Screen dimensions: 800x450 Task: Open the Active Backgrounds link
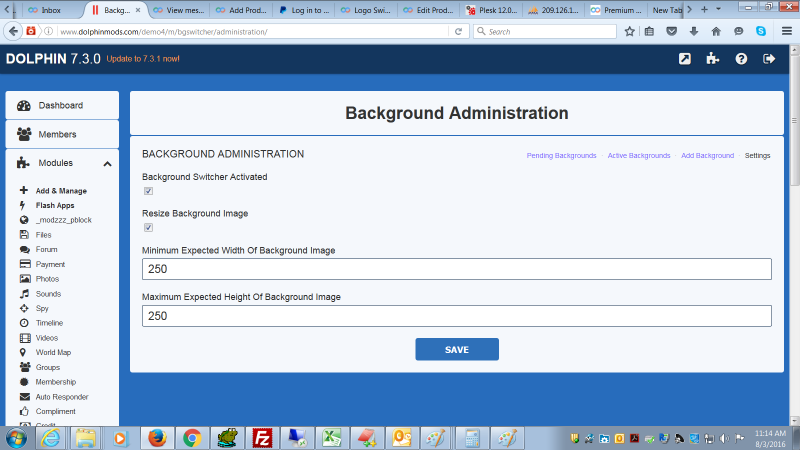coord(639,156)
